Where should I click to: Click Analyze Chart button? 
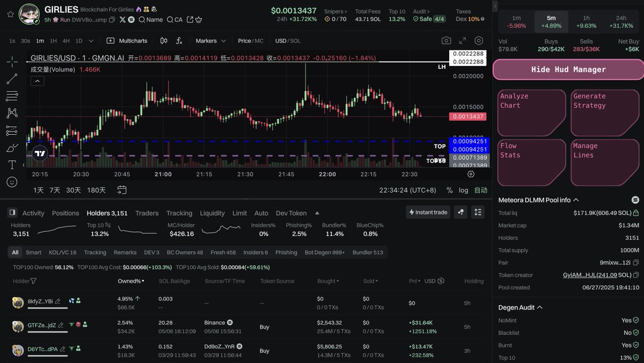(x=532, y=113)
